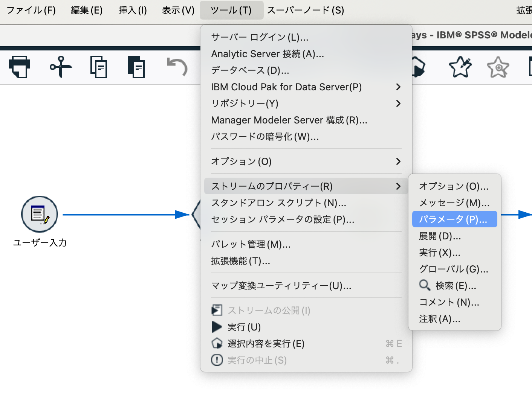Click the Copy icon on the toolbar
This screenshot has width=532, height=405.
[x=99, y=67]
